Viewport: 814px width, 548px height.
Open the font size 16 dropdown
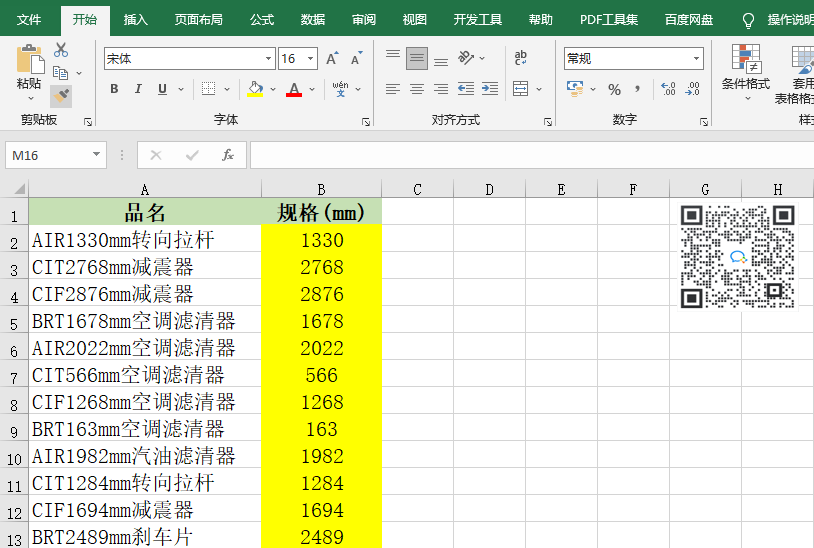point(310,59)
